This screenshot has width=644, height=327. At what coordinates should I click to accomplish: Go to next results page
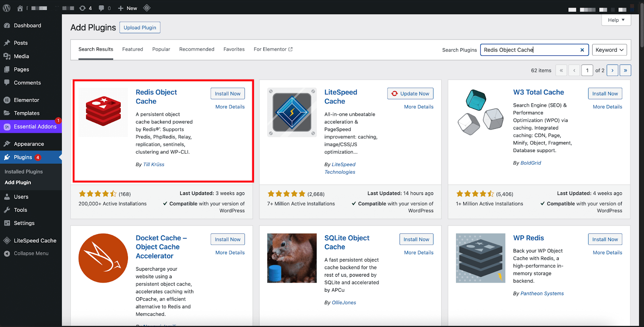613,70
